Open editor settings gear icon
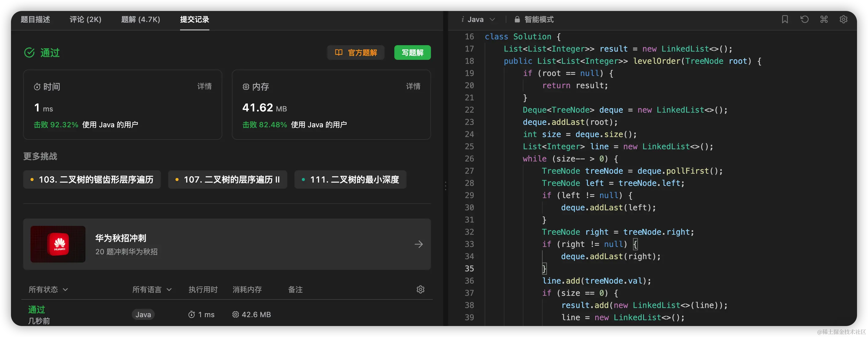868x337 pixels. (x=843, y=20)
